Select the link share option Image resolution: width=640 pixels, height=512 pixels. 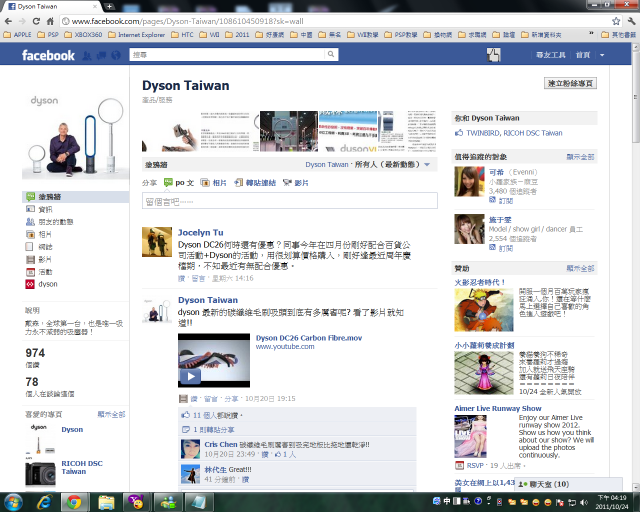(x=255, y=183)
